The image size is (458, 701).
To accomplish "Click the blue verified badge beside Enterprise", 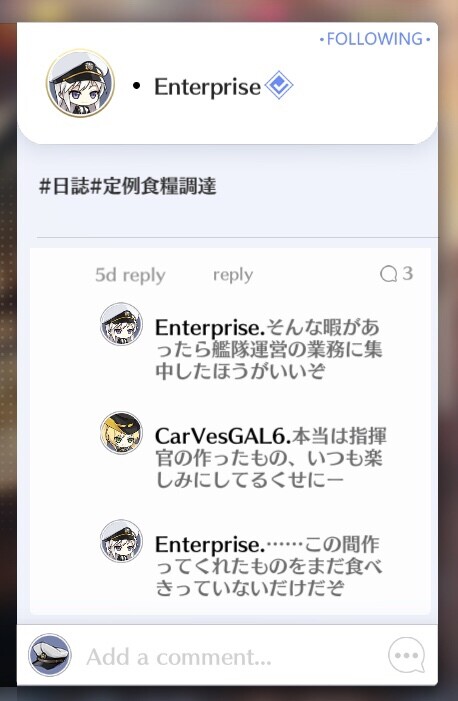I will 279,85.
